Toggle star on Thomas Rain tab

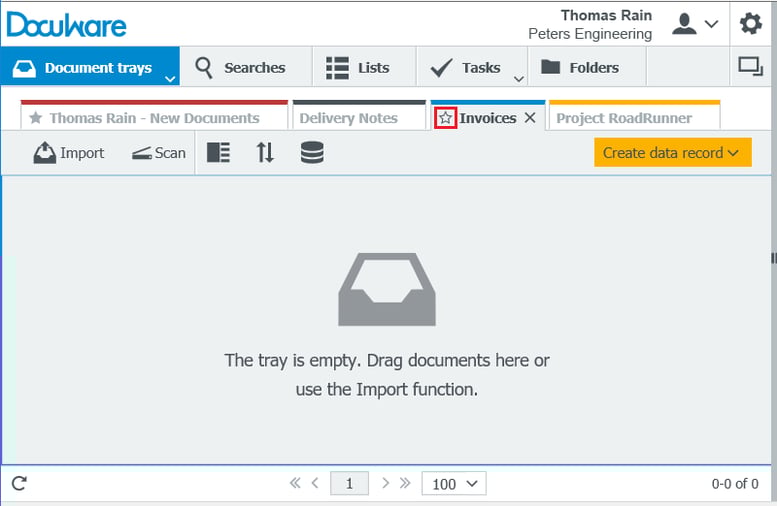(36, 118)
